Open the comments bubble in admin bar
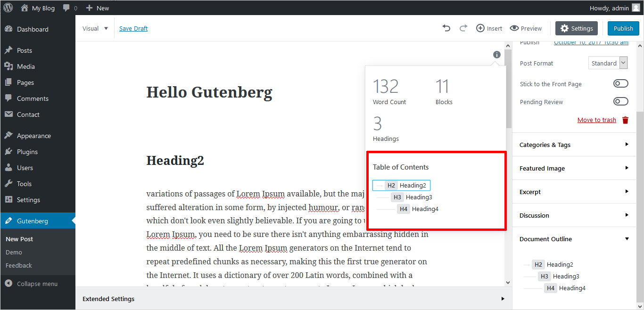Screen dimensions: 644x310 pyautogui.click(x=69, y=8)
